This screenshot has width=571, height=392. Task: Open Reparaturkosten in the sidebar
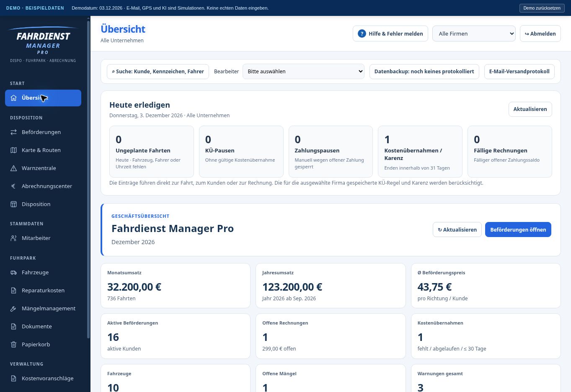[x=43, y=291]
